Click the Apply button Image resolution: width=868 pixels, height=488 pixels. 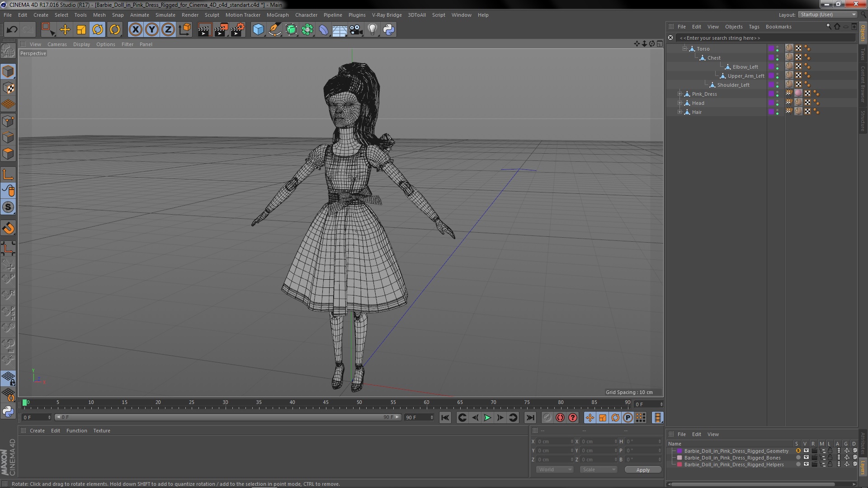pyautogui.click(x=642, y=470)
